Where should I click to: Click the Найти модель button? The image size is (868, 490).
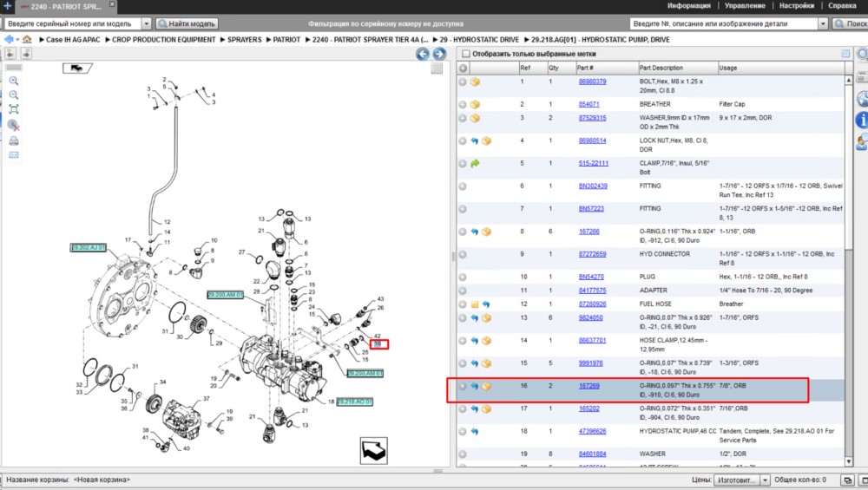coord(187,23)
